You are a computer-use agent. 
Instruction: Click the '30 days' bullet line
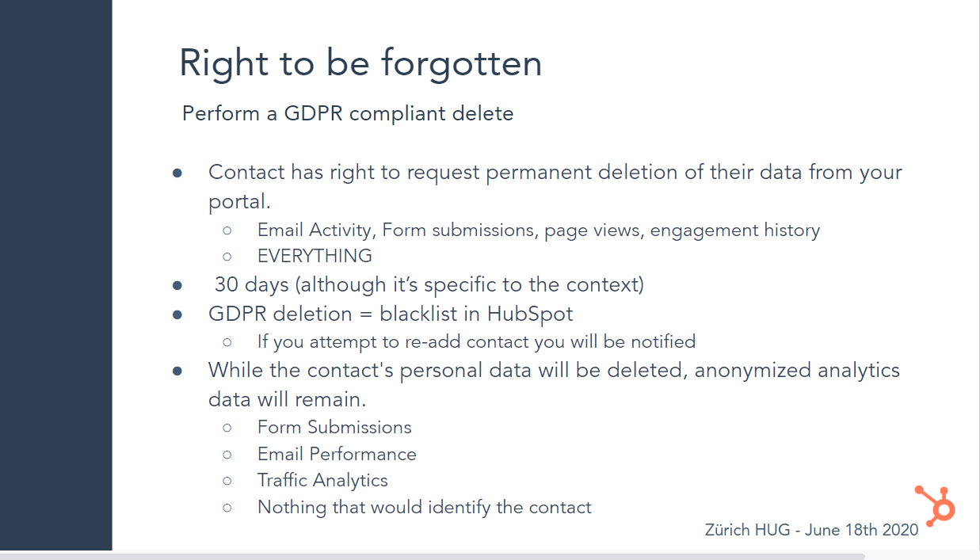[429, 284]
